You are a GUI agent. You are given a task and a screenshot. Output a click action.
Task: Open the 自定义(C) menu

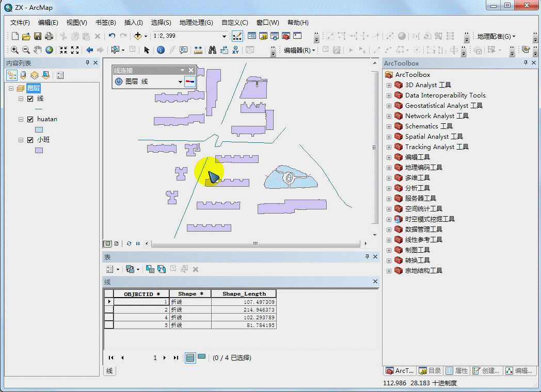coord(234,22)
